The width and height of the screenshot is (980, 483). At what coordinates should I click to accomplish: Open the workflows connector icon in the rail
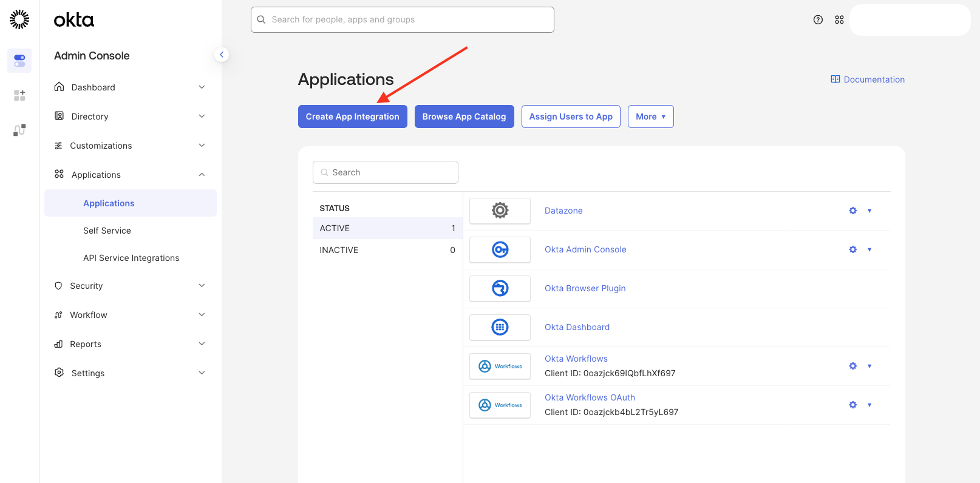pos(19,130)
